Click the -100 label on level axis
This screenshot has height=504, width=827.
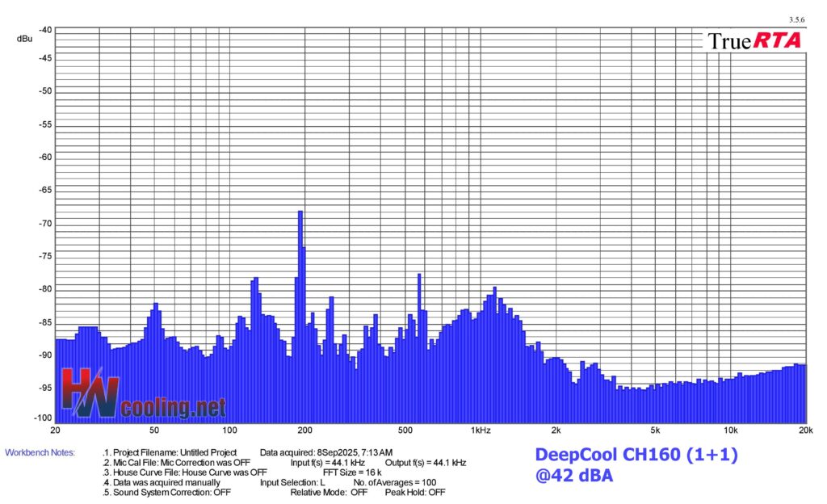[43, 418]
